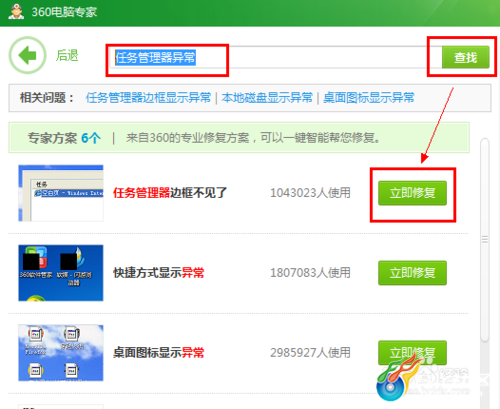Click 立即修复 for 快捷方式显示异常
This screenshot has height=409, width=500.
[412, 273]
